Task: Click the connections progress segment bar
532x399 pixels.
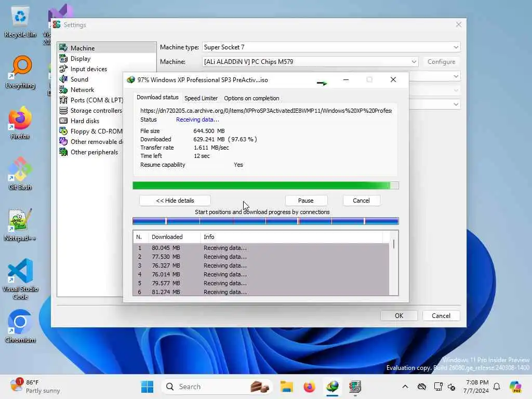Action: [265, 221]
